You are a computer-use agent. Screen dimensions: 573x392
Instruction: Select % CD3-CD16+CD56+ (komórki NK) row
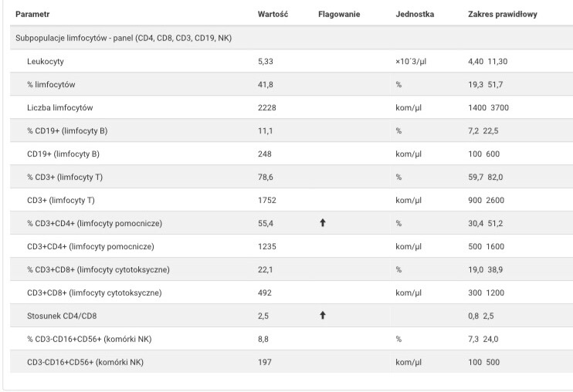291,339
